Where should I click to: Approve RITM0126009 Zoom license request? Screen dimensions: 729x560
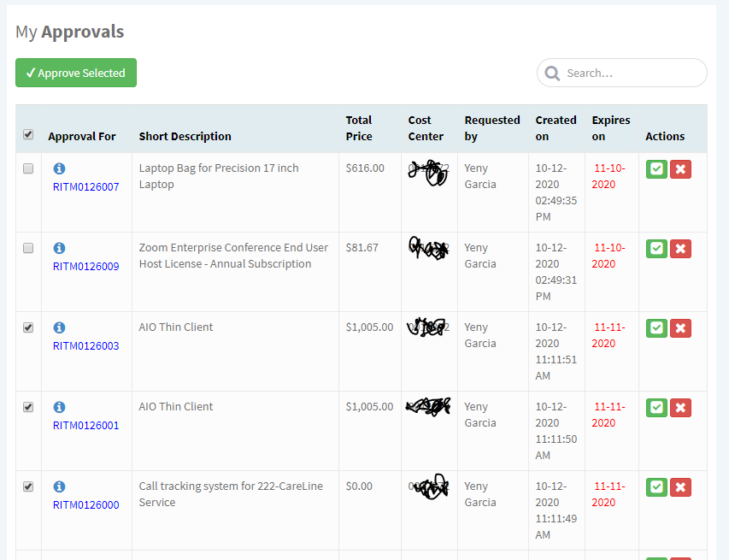pos(656,249)
